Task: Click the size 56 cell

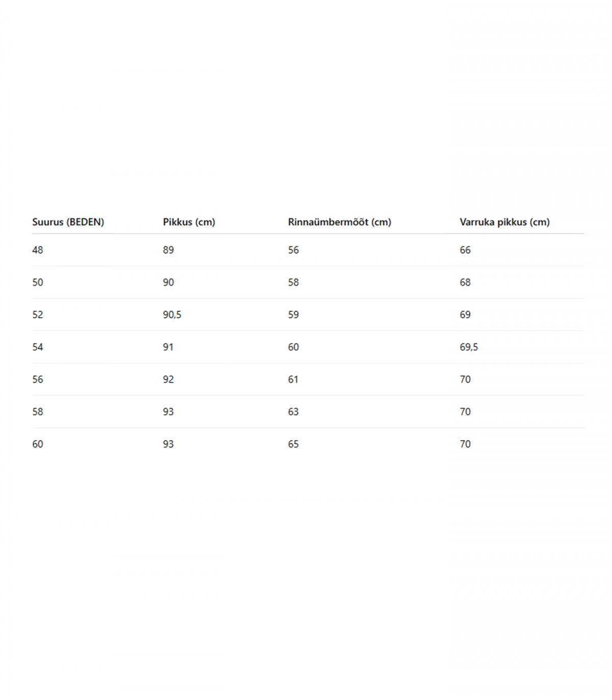Action: click(x=38, y=380)
